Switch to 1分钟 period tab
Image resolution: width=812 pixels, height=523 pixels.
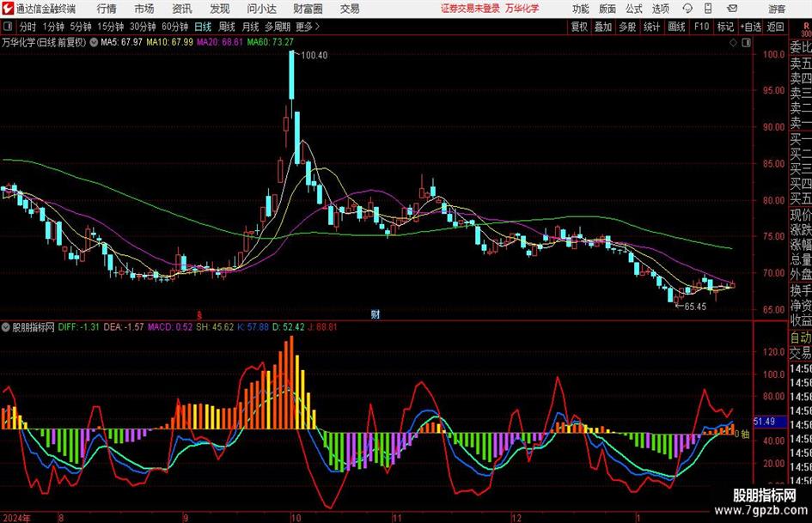(x=53, y=27)
